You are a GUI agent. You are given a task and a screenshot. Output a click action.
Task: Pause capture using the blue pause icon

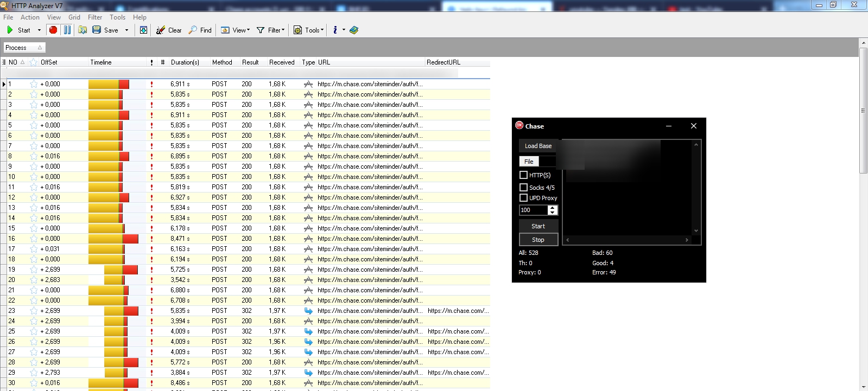(67, 30)
